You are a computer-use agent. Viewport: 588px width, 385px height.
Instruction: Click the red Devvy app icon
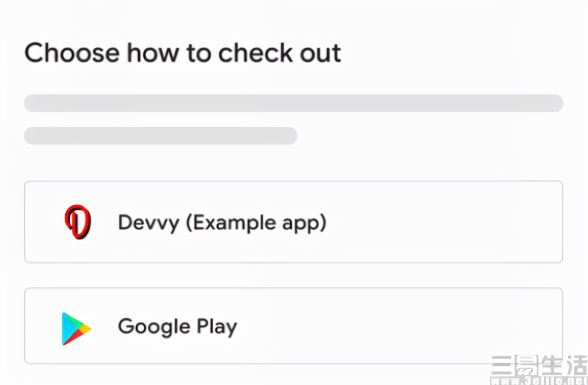tap(77, 222)
